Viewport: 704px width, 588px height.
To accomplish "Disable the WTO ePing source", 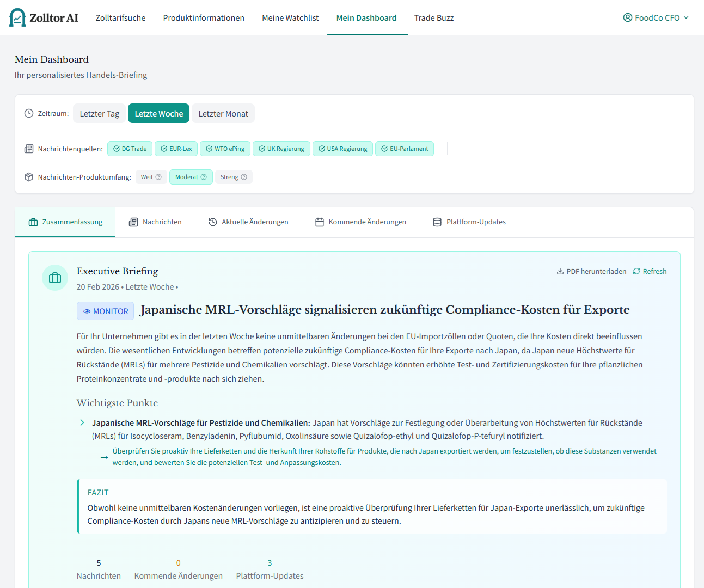I will tap(225, 148).
